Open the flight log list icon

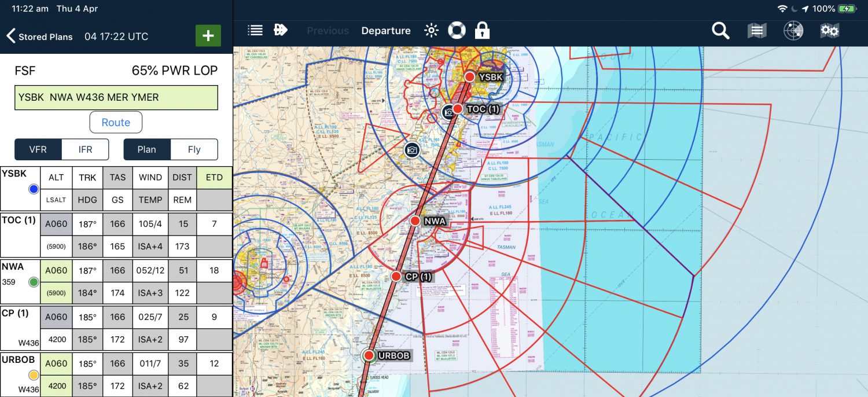pyautogui.click(x=255, y=30)
